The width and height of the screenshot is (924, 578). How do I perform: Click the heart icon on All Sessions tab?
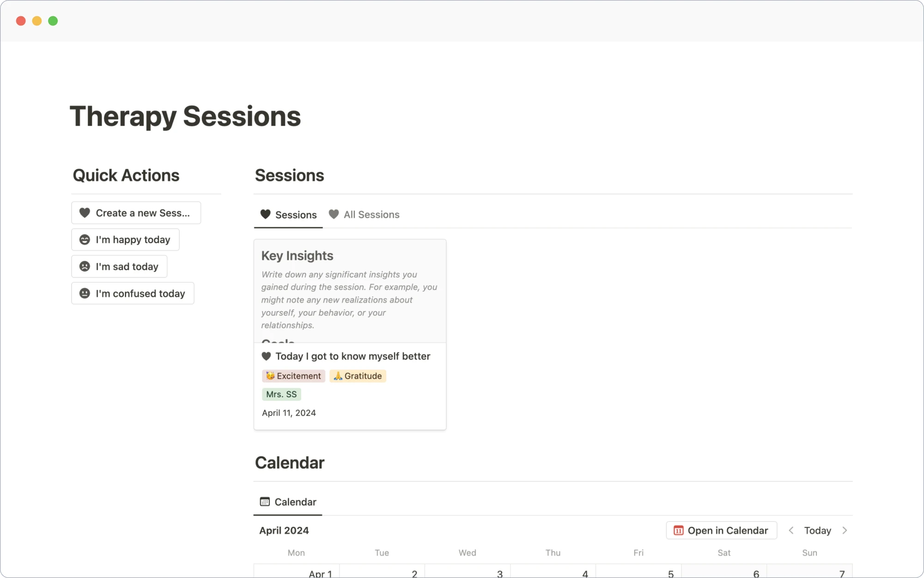coord(333,214)
